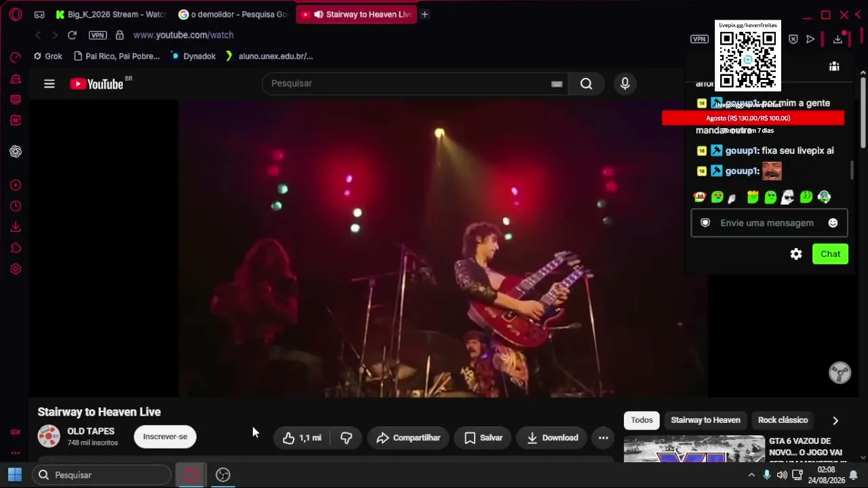View site security lock info
868x488 pixels.
119,35
